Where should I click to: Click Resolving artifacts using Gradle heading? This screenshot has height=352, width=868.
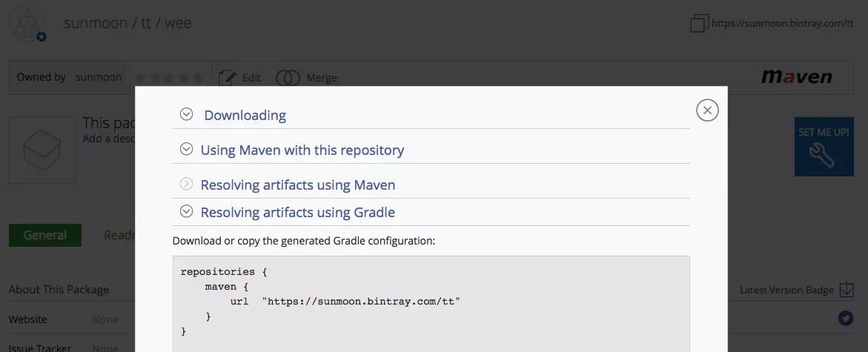[x=298, y=212]
